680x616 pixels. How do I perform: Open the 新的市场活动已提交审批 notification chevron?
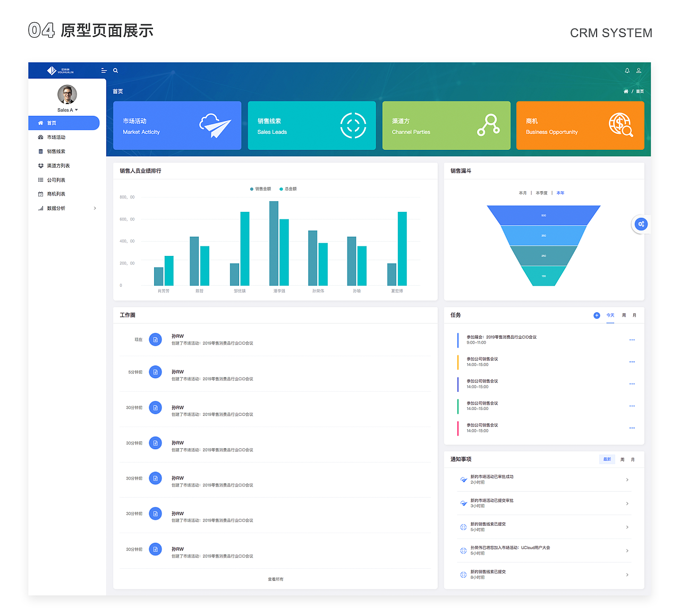tap(627, 503)
